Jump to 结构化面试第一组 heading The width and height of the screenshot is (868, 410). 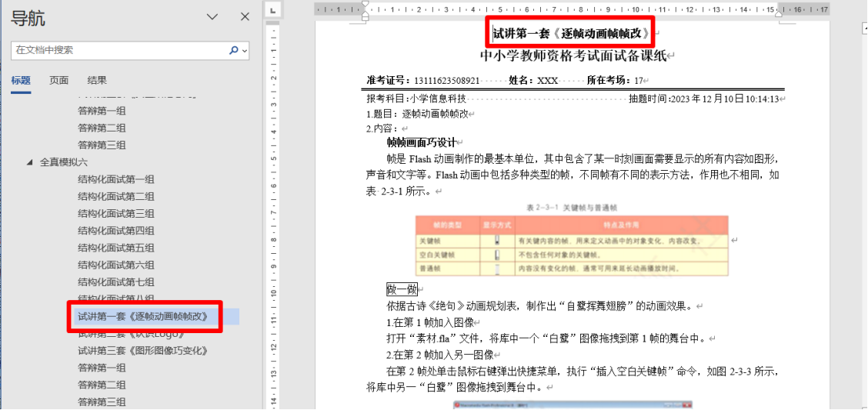[115, 179]
